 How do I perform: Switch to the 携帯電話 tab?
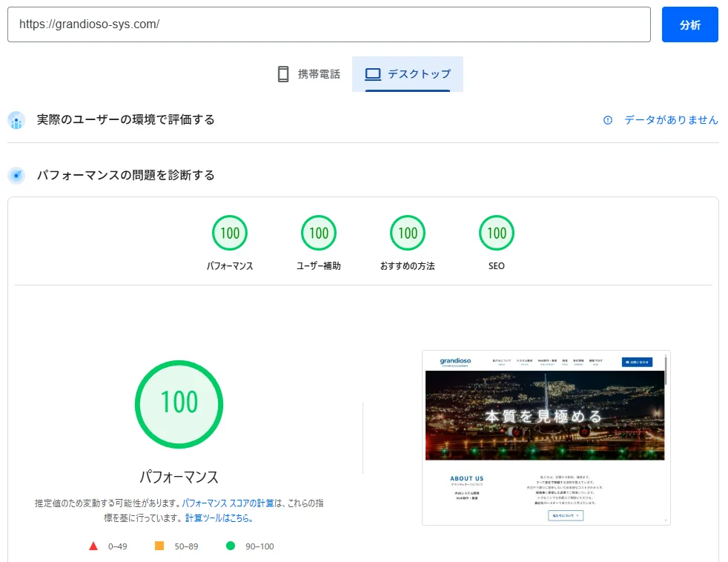point(307,73)
